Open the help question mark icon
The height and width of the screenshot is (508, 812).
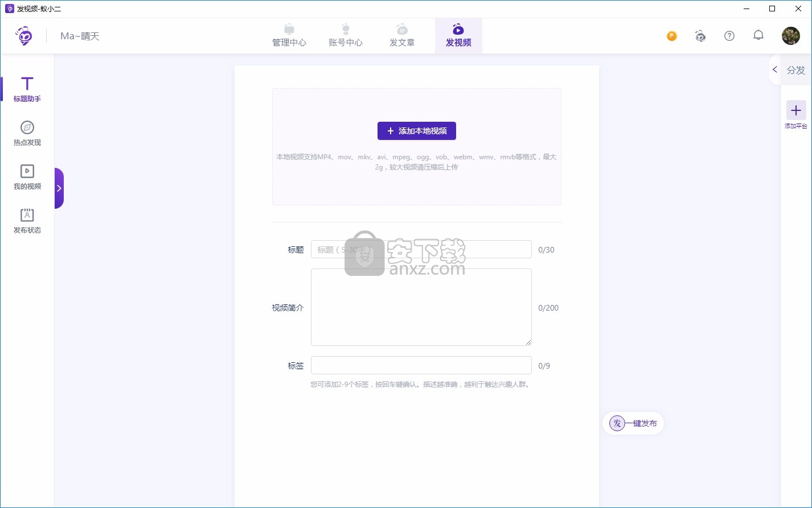[729, 36]
